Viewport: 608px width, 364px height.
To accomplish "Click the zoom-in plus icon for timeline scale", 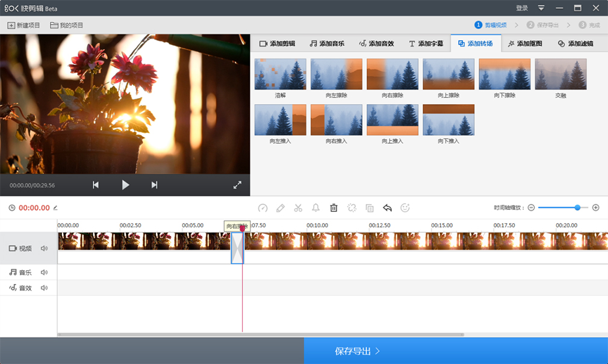I will (x=596, y=208).
